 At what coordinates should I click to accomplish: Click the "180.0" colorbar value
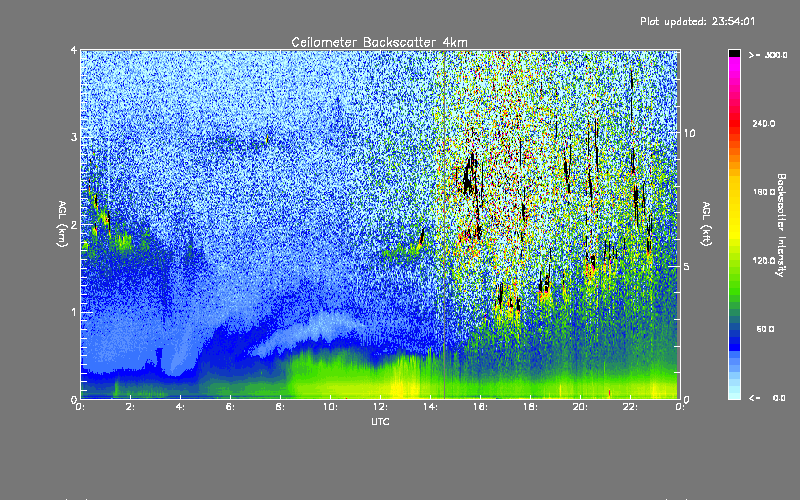[764, 192]
